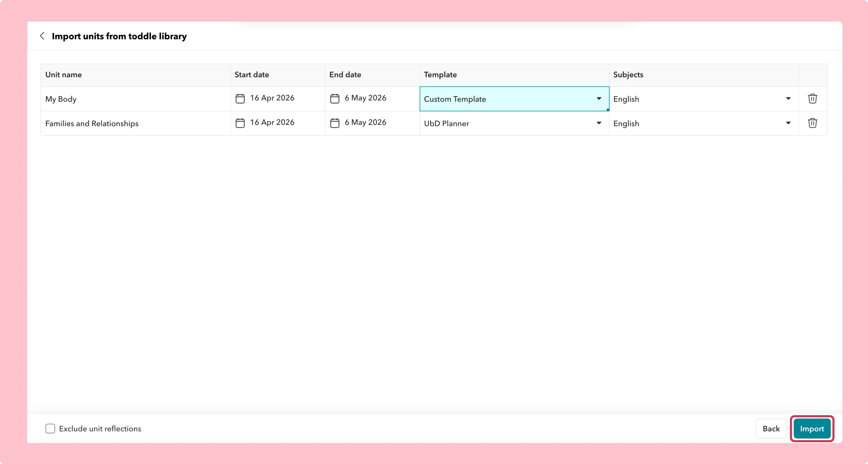Click the Exclude unit reflections label
Screen dimensions: 868x464
[100, 429]
